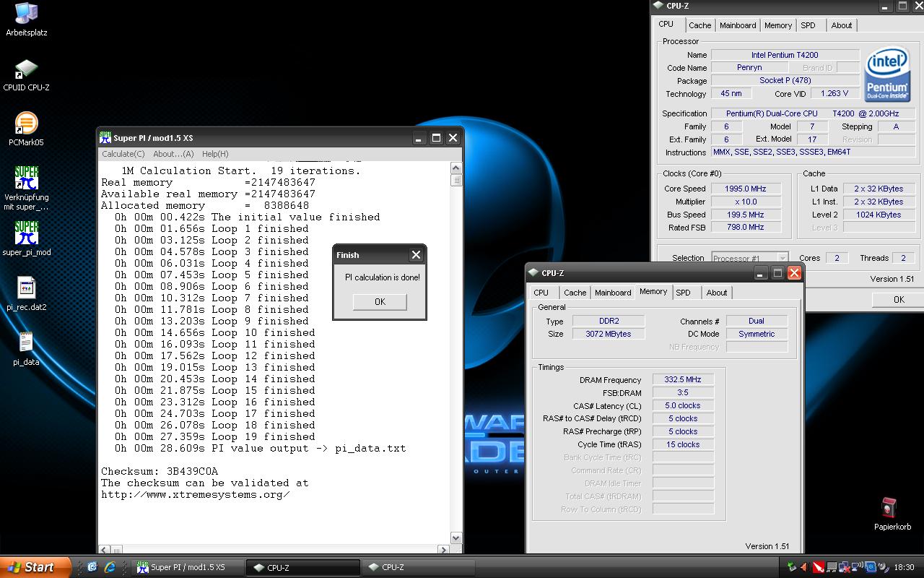
Task: Switch to Super PI taskbar button
Action: click(x=188, y=567)
